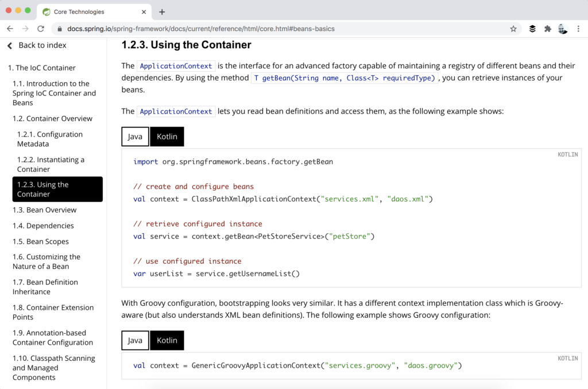Open 1.2. Container Overview
Viewport: 588px width, 389px height.
pos(52,118)
